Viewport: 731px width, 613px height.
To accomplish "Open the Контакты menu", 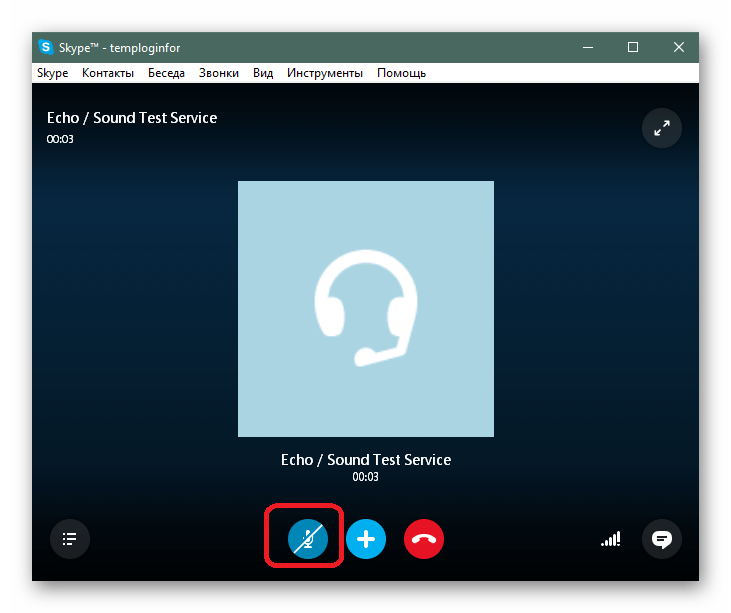I will (x=108, y=73).
